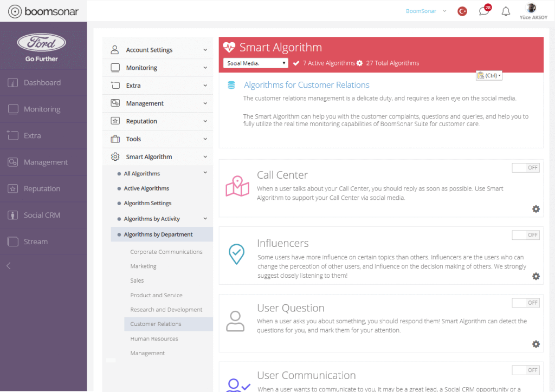555x392 pixels.
Task: Open Influencers settings gear
Action: click(x=536, y=276)
